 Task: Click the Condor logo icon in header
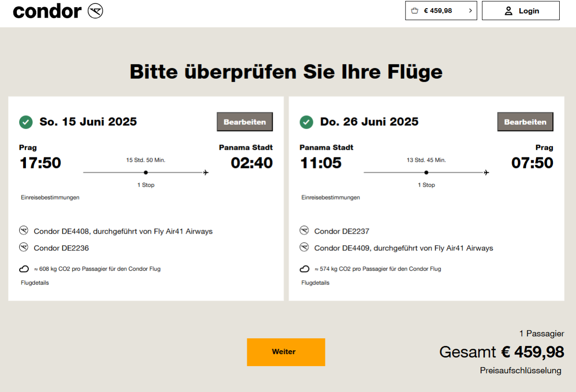coord(96,11)
